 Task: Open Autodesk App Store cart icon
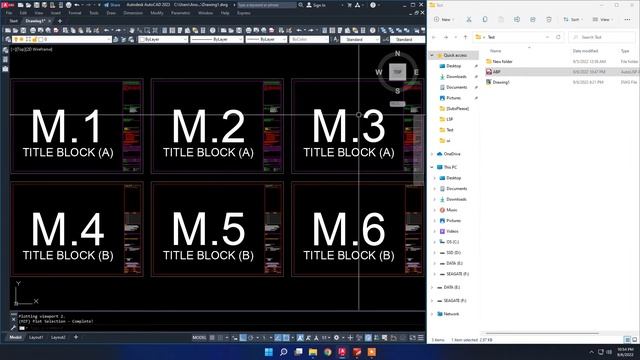pyautogui.click(x=349, y=5)
